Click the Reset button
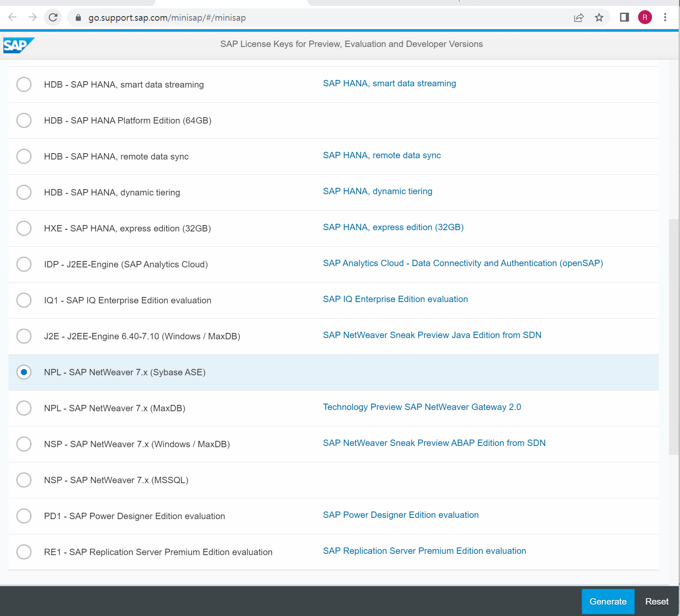 [657, 601]
